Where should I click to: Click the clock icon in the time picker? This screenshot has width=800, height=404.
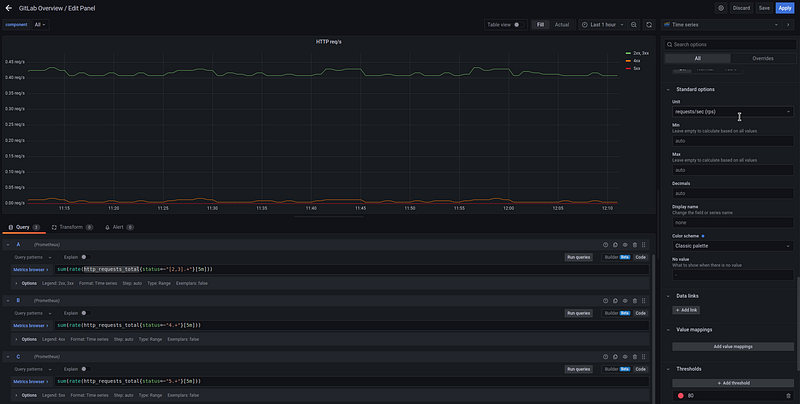pos(585,24)
